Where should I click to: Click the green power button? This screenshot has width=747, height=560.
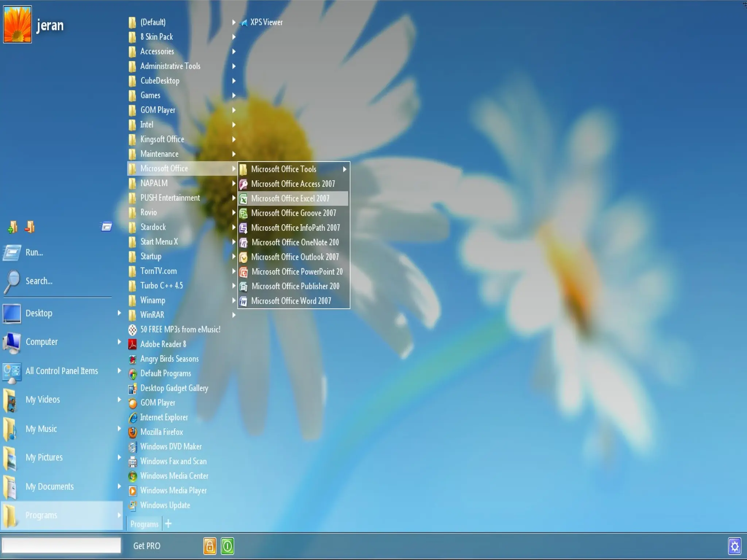(227, 546)
